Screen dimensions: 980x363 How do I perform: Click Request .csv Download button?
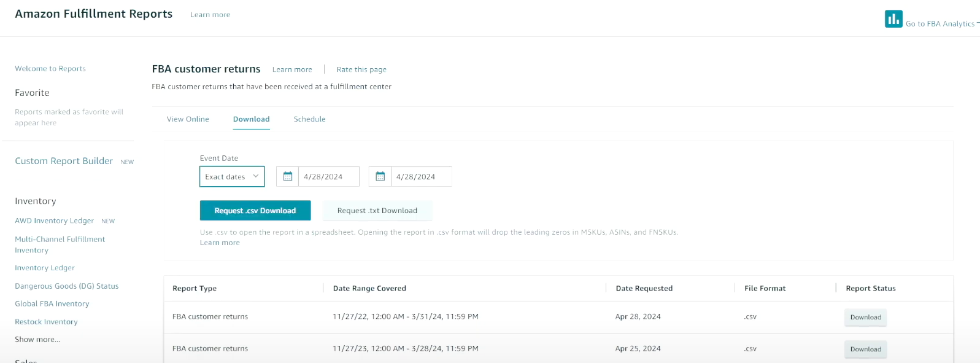255,211
